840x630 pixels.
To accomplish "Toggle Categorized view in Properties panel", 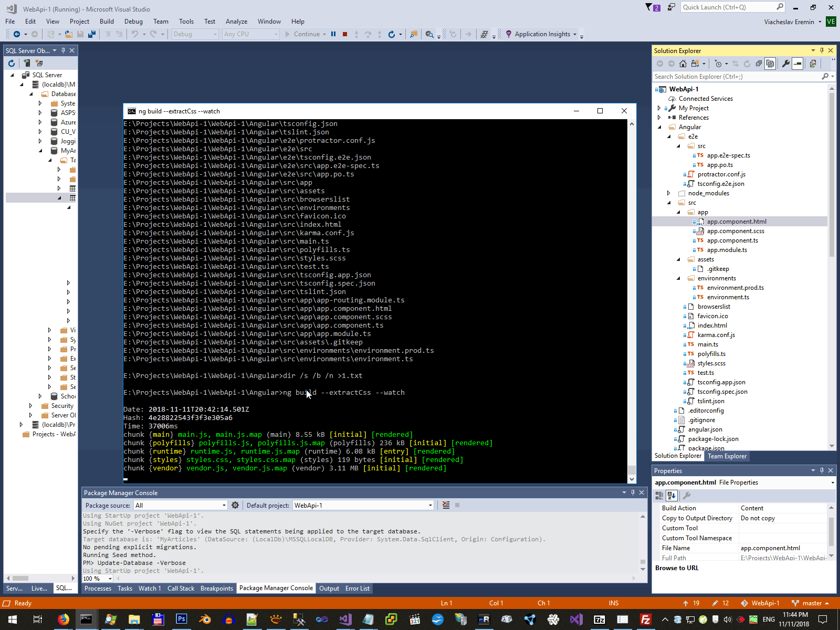I will (x=659, y=495).
